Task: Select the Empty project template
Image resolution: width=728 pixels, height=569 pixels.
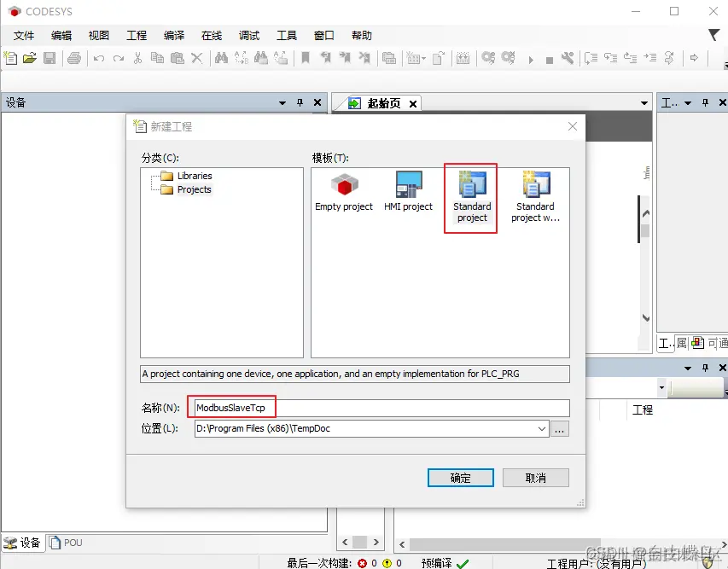Action: click(x=344, y=192)
